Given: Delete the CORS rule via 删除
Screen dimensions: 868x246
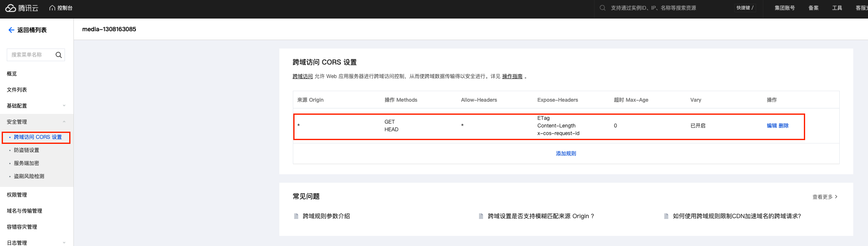Looking at the screenshot, I should coord(784,126).
